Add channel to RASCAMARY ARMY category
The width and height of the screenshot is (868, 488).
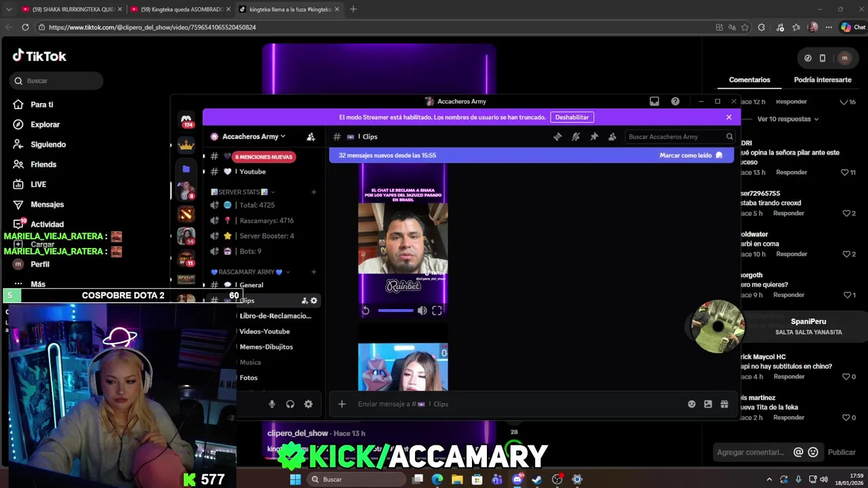pos(313,272)
